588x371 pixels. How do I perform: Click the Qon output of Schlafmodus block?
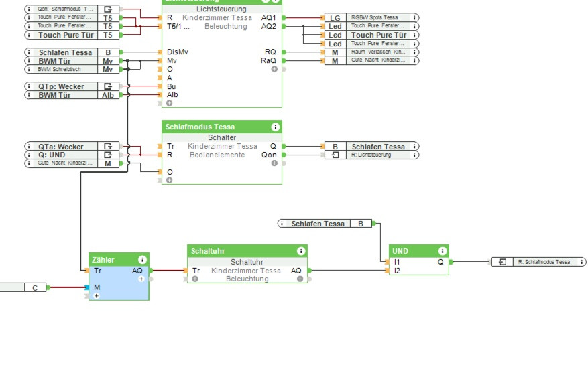[269, 155]
